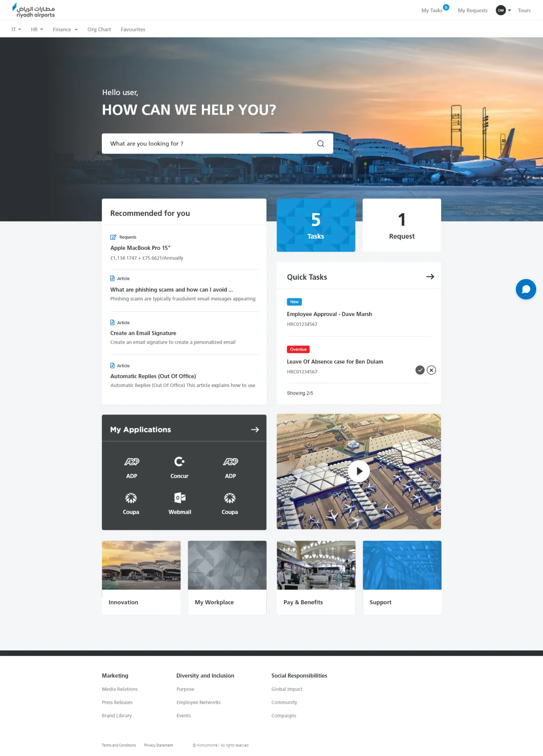Viewport: 543px width, 756px height.
Task: Click the Riyadh Airports logo
Action: coord(34,10)
